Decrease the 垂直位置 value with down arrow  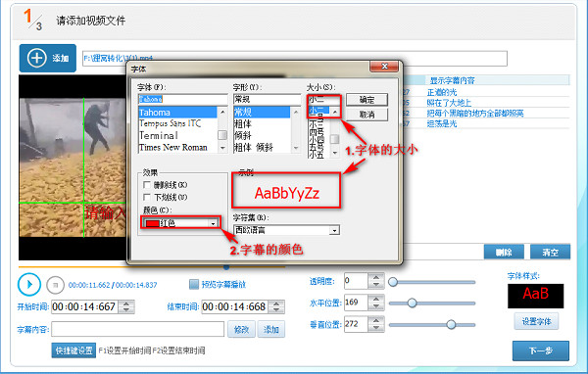(376, 328)
